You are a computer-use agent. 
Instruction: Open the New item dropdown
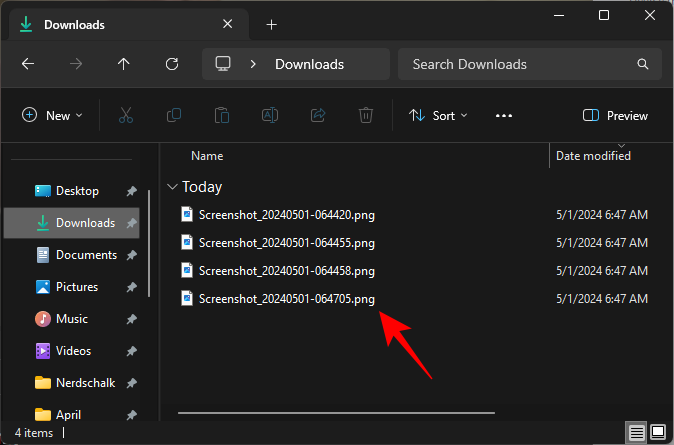tap(53, 116)
